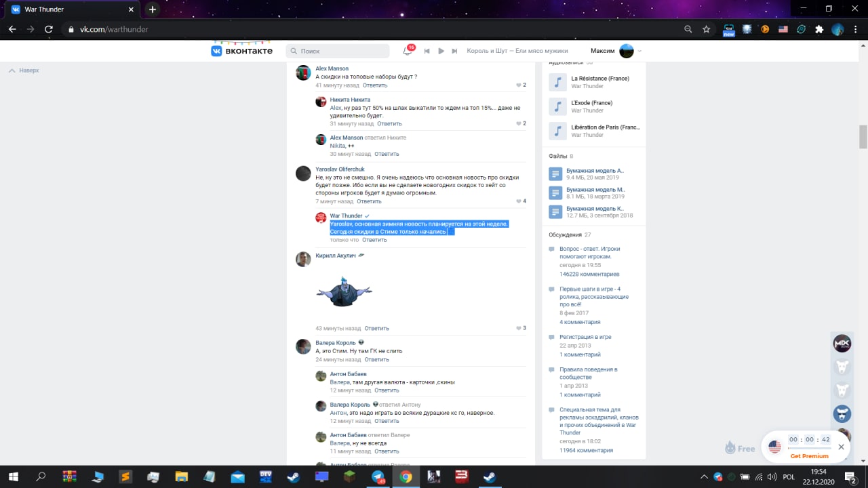Open the POL language switcher
868x488 pixels.
pos(789,476)
